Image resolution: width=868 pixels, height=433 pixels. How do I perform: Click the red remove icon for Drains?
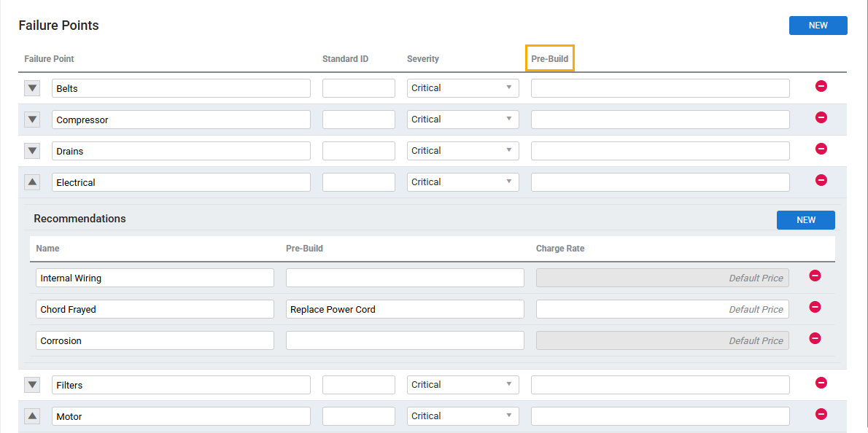pos(821,149)
